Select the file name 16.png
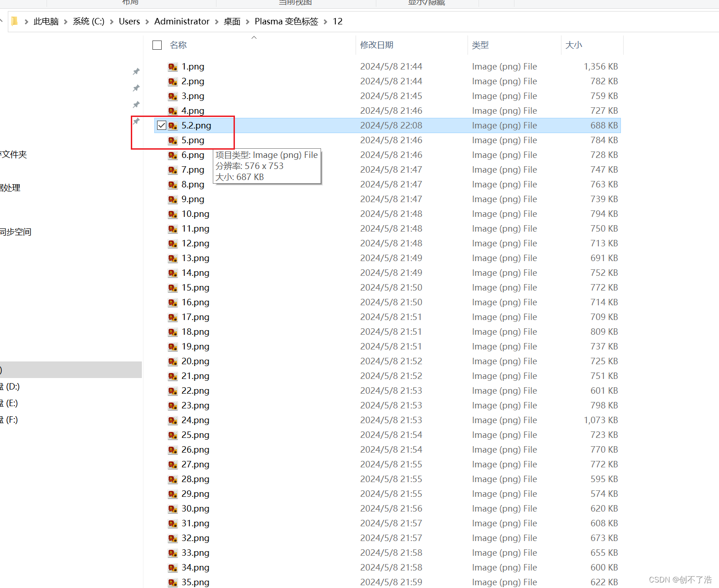This screenshot has width=719, height=588. [x=195, y=303]
